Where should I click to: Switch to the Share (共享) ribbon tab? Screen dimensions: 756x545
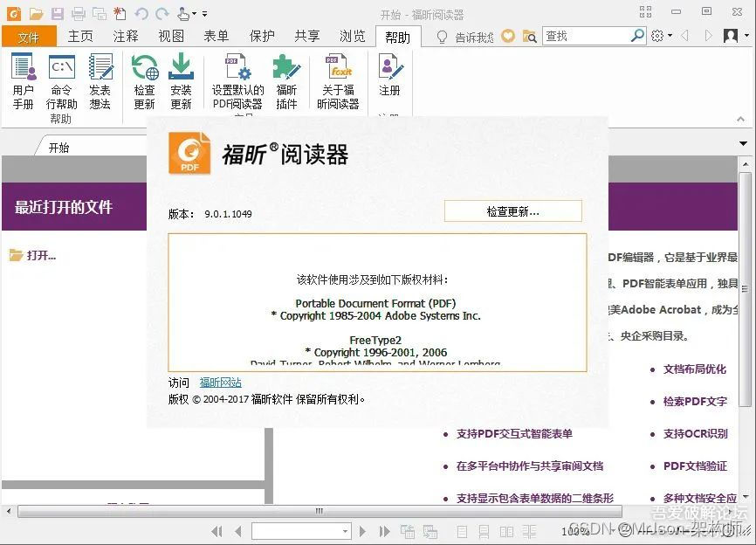click(x=307, y=36)
